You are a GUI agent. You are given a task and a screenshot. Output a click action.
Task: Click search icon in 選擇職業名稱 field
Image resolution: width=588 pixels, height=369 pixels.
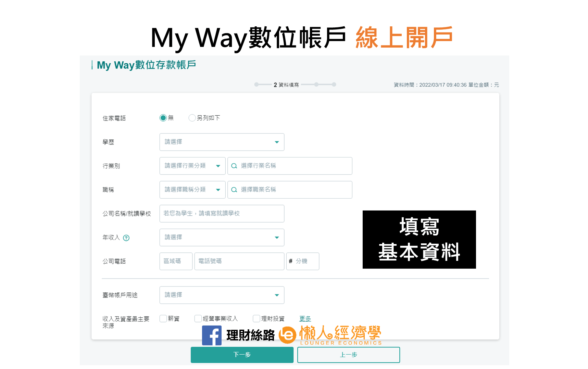(x=234, y=190)
